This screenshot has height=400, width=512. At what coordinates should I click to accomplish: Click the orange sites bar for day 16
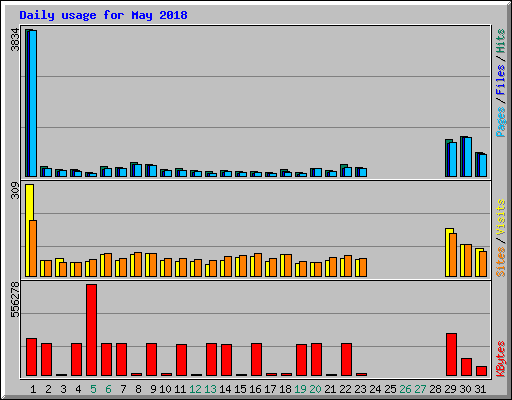coord(258,265)
